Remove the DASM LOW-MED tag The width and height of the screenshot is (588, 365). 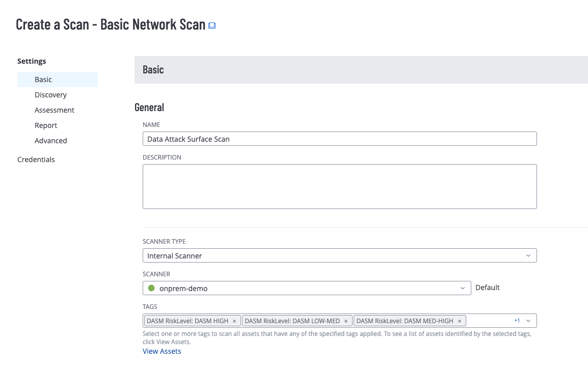(345, 321)
